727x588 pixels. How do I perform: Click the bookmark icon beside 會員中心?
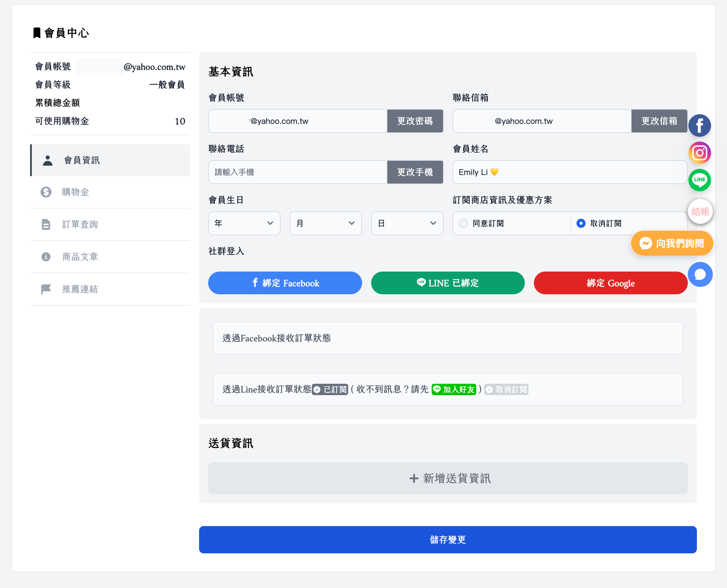37,33
